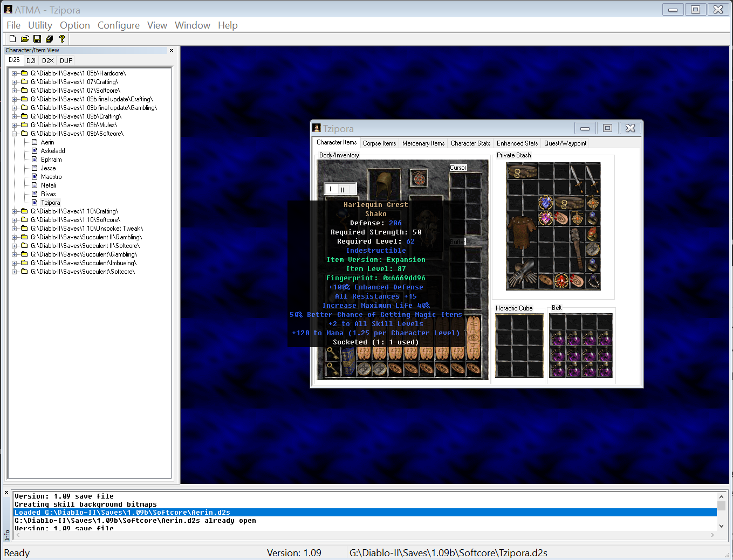The image size is (733, 560).
Task: Close the Character/Item View panel
Action: pos(172,50)
